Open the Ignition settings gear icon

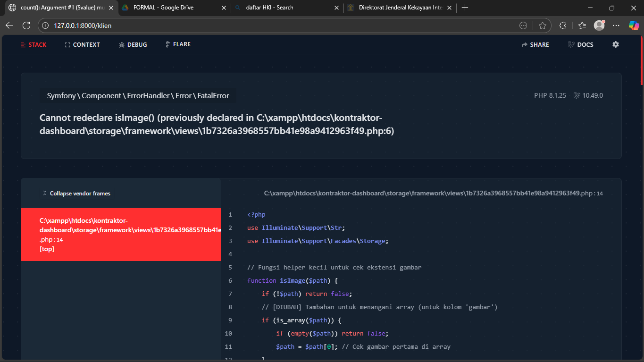point(615,44)
